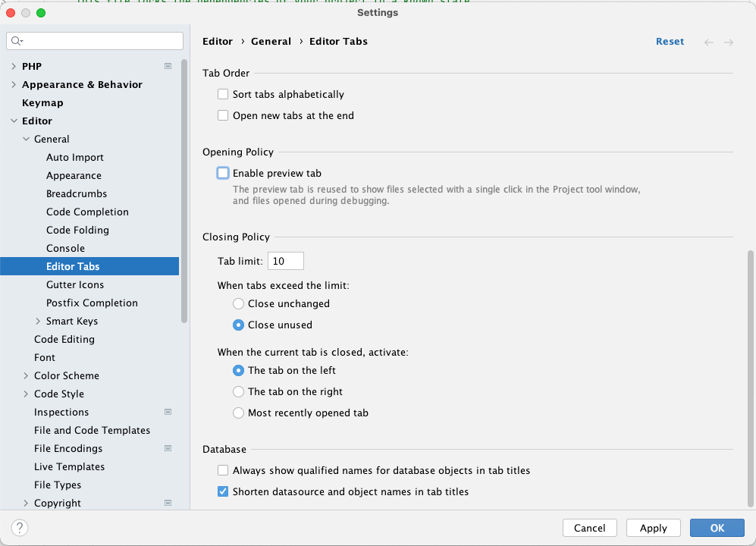
Task: Open Auto Import settings
Action: [75, 157]
